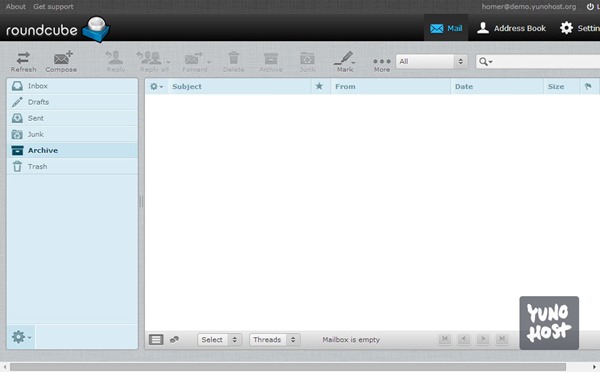
Task: Open the Select dropdown
Action: click(x=220, y=339)
